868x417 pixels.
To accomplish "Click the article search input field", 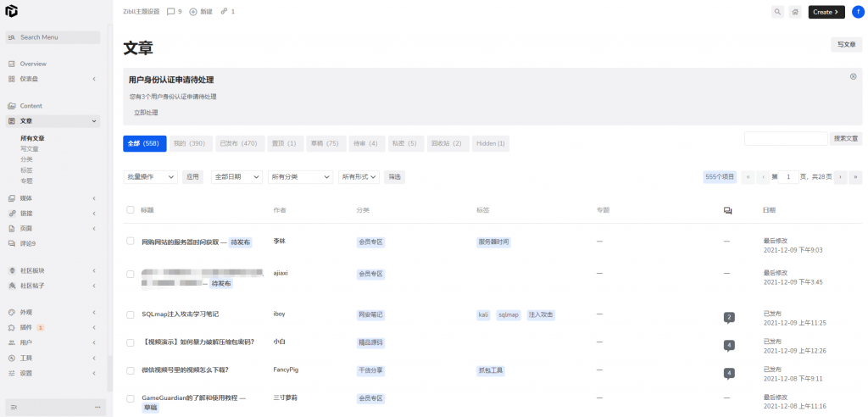I will click(786, 138).
